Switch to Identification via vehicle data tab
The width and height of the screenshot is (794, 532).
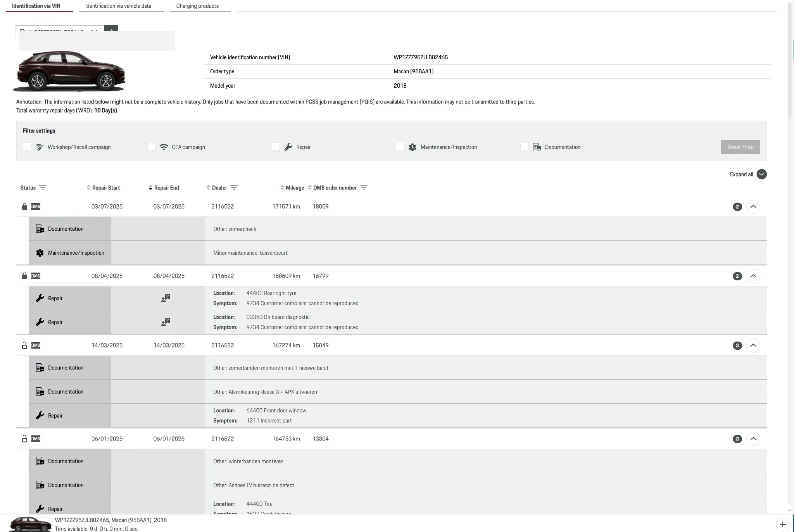pyautogui.click(x=118, y=6)
